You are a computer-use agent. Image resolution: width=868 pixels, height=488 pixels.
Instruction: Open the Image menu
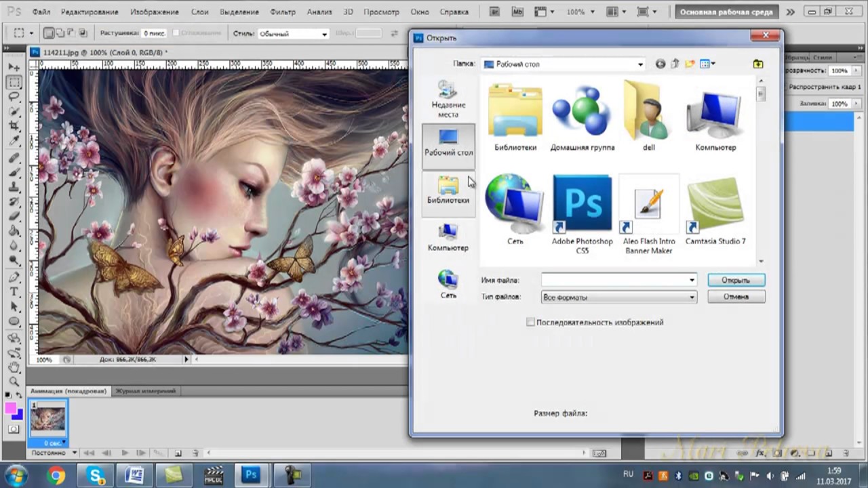156,12
